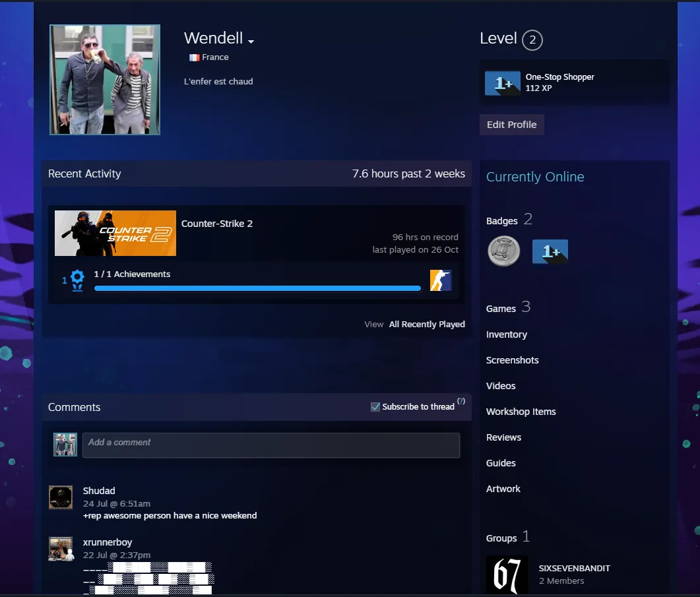The image size is (700, 597).
Task: Click the '+rep awesome person' comment text
Action: pos(170,516)
